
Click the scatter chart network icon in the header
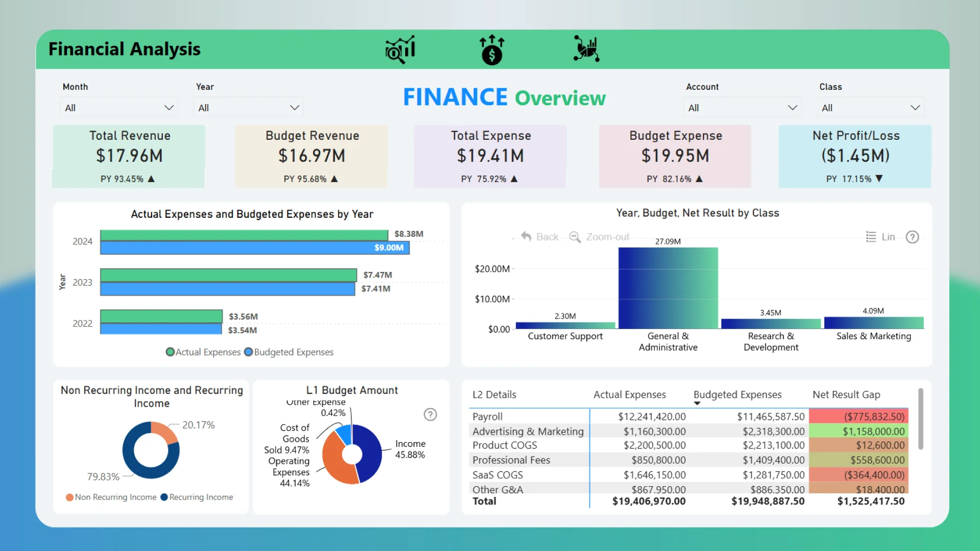click(586, 49)
